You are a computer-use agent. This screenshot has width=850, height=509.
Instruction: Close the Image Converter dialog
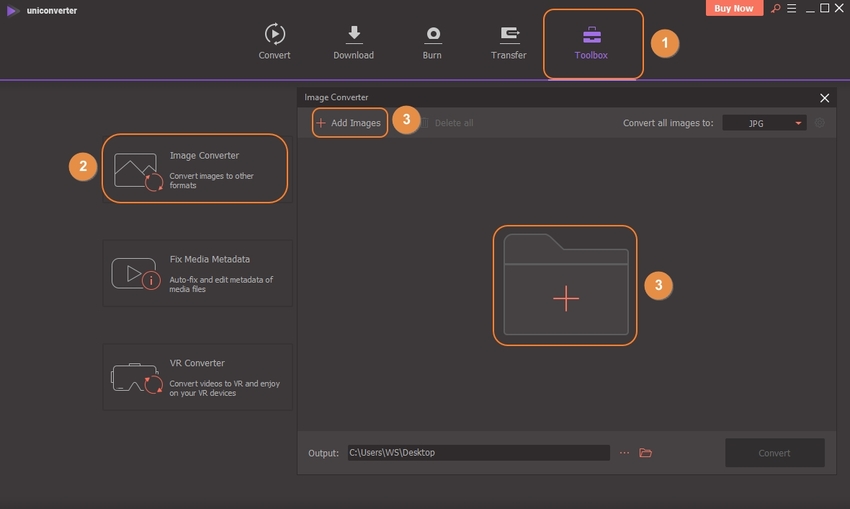click(824, 98)
